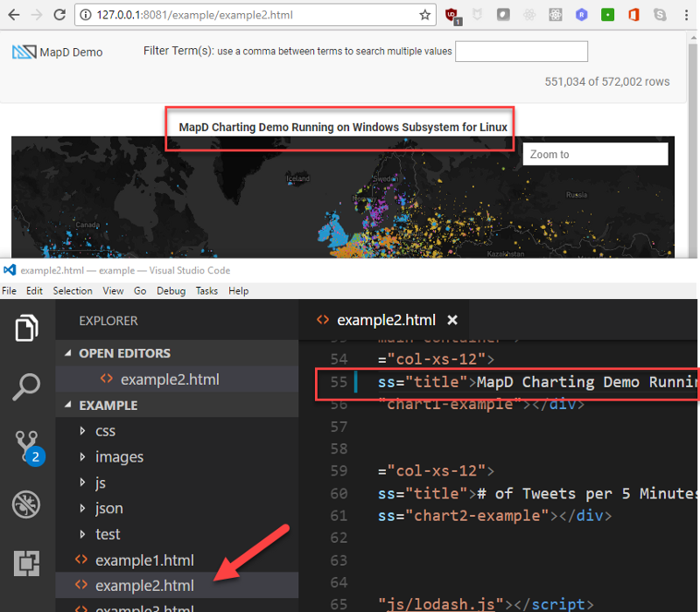Open the View menu in VS Code

(x=113, y=291)
